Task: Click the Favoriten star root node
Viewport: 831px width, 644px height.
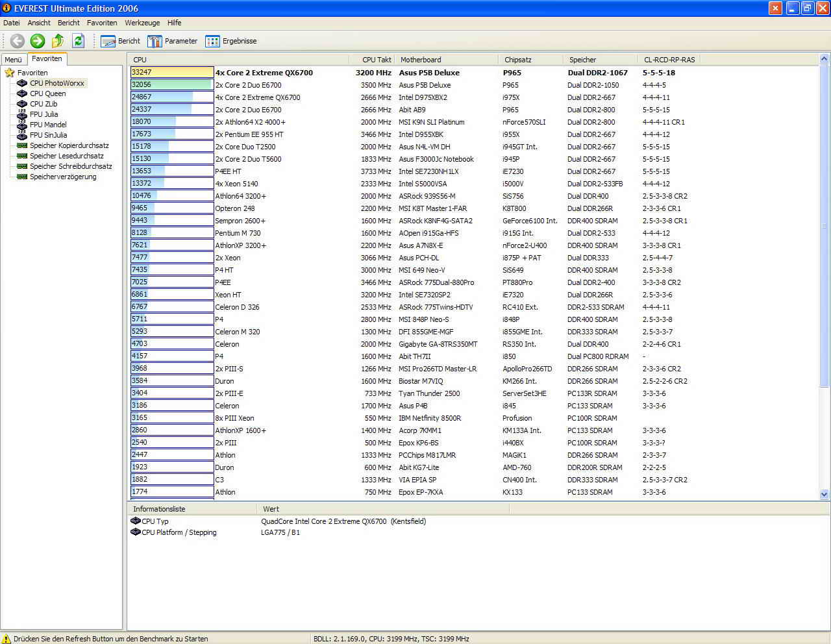Action: point(10,73)
